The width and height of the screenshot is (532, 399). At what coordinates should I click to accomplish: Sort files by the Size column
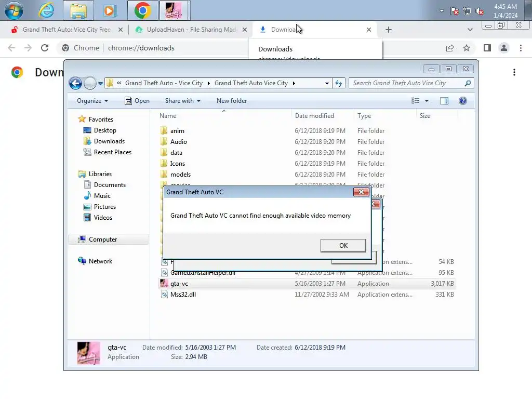click(437, 116)
